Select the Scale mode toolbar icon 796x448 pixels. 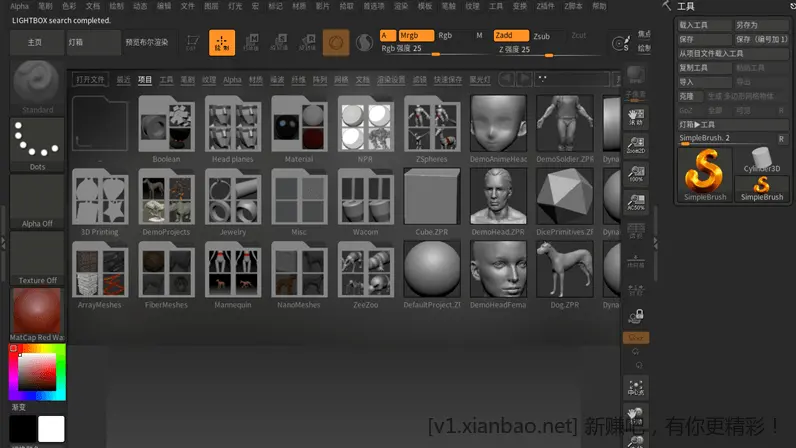click(279, 43)
